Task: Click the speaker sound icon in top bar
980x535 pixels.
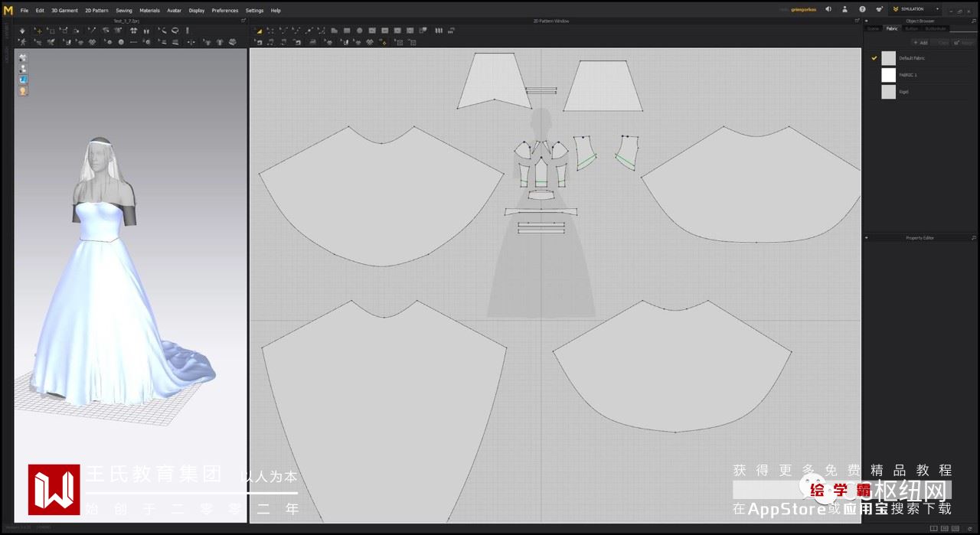Action: [x=828, y=9]
